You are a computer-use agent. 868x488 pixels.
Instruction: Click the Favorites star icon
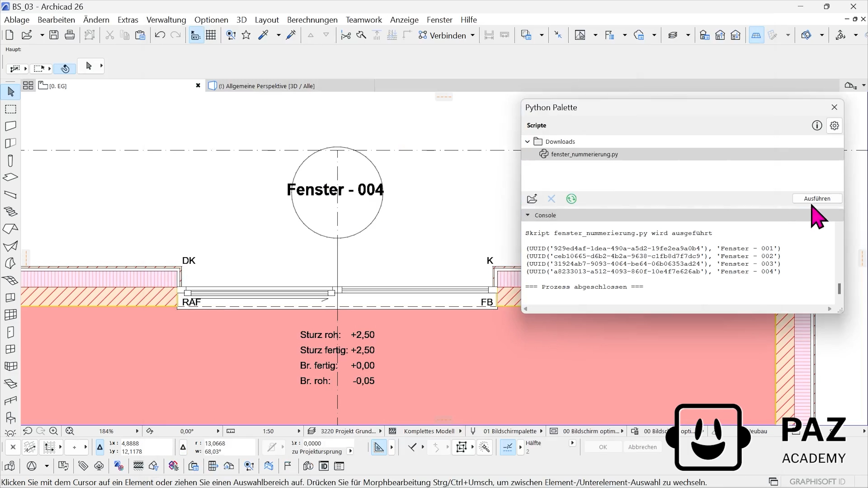[x=246, y=35]
